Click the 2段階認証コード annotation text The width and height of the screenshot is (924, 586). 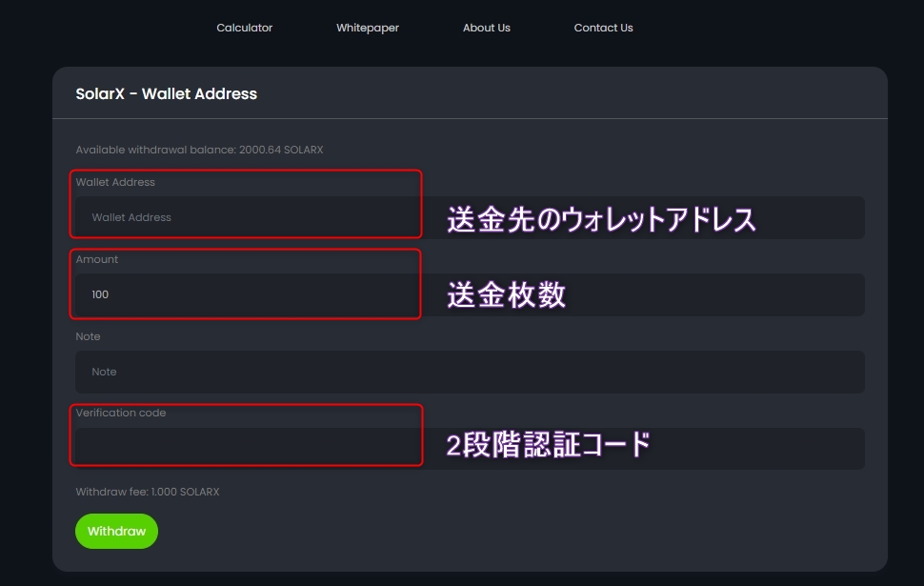pos(549,445)
